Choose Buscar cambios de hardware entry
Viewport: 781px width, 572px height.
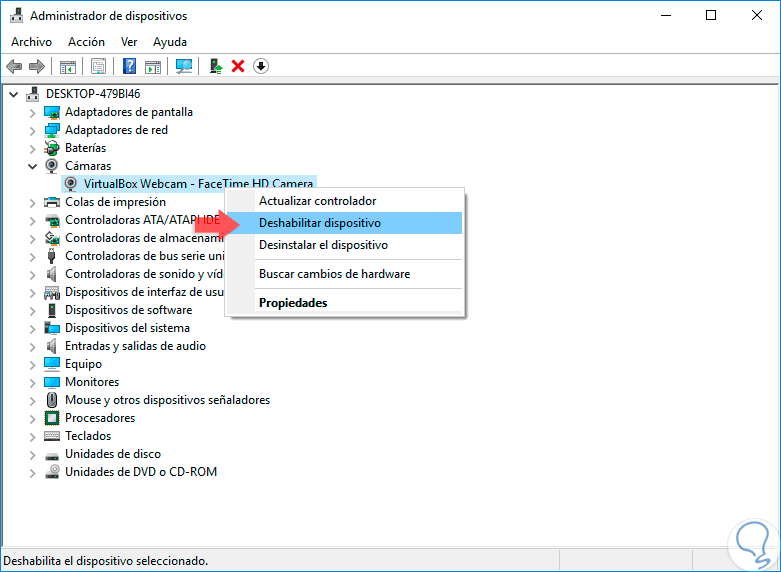coord(344,274)
